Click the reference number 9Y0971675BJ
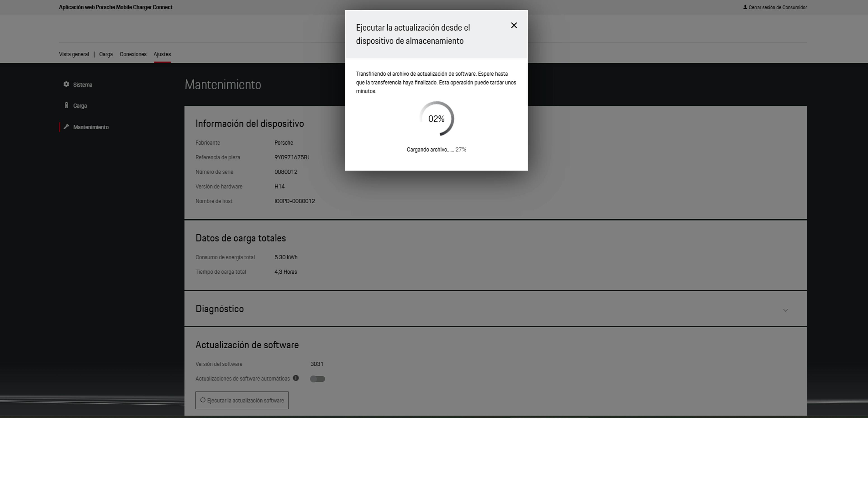The width and height of the screenshot is (868, 488). pos(292,157)
